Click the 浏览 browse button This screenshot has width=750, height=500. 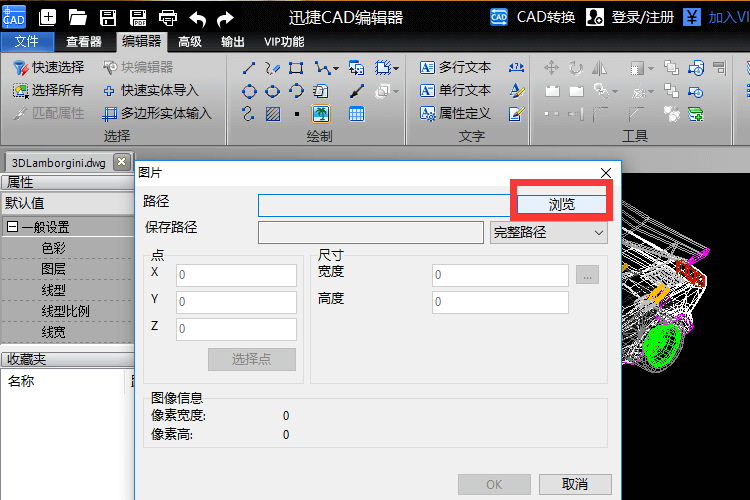[x=562, y=204]
